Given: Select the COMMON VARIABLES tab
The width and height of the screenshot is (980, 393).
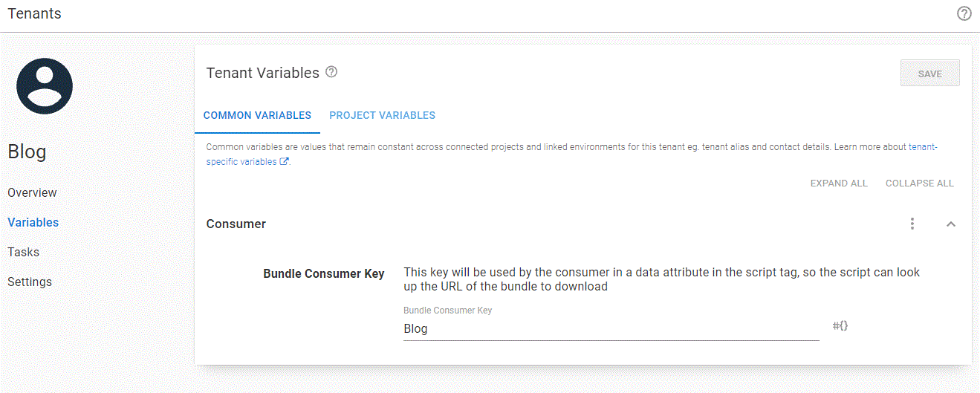Looking at the screenshot, I should (257, 115).
